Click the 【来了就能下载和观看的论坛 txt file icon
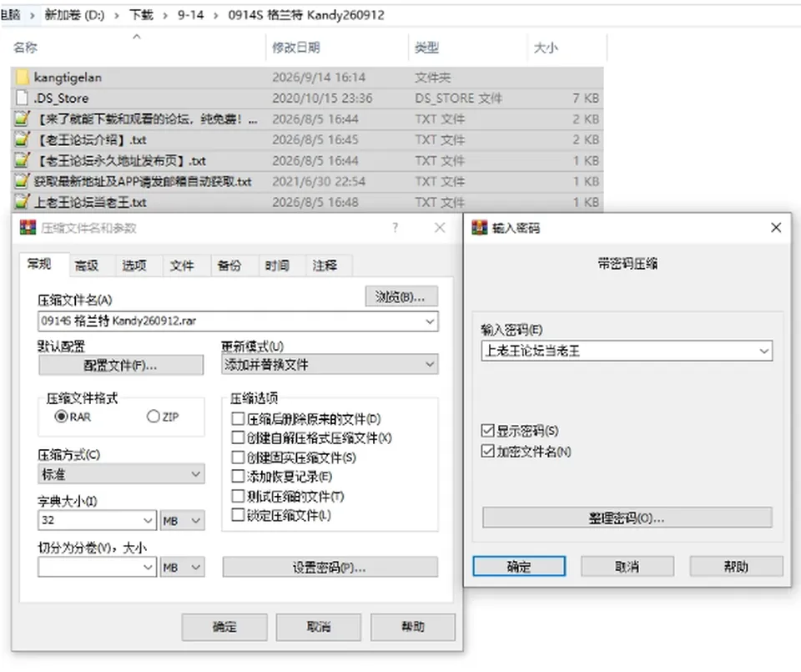The height and width of the screenshot is (672, 801). 22,119
